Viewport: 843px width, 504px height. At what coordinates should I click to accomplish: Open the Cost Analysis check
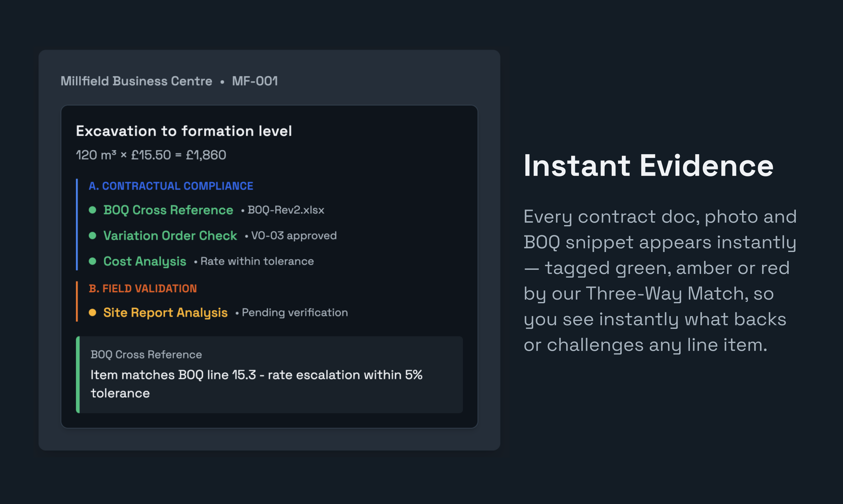(145, 261)
